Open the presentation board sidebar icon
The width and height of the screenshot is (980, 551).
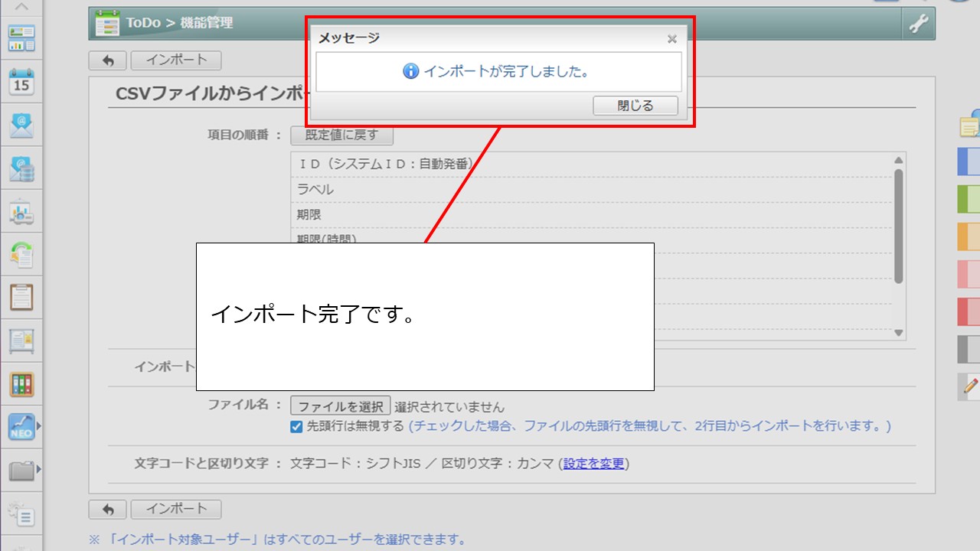pos(21,212)
